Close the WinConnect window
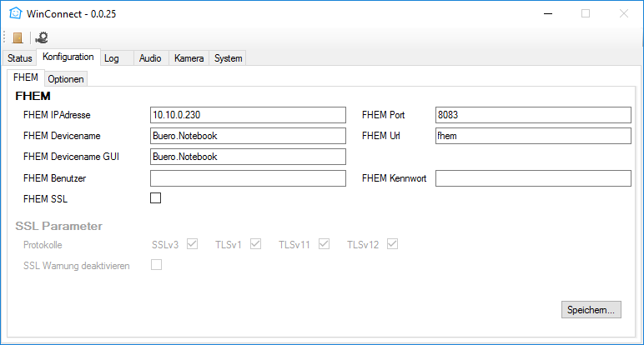Image resolution: width=644 pixels, height=345 pixels. 624,13
